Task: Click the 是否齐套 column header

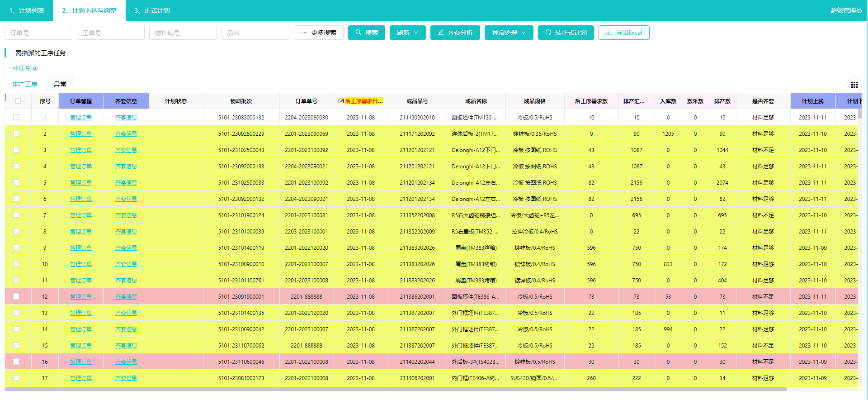Action: click(x=763, y=101)
